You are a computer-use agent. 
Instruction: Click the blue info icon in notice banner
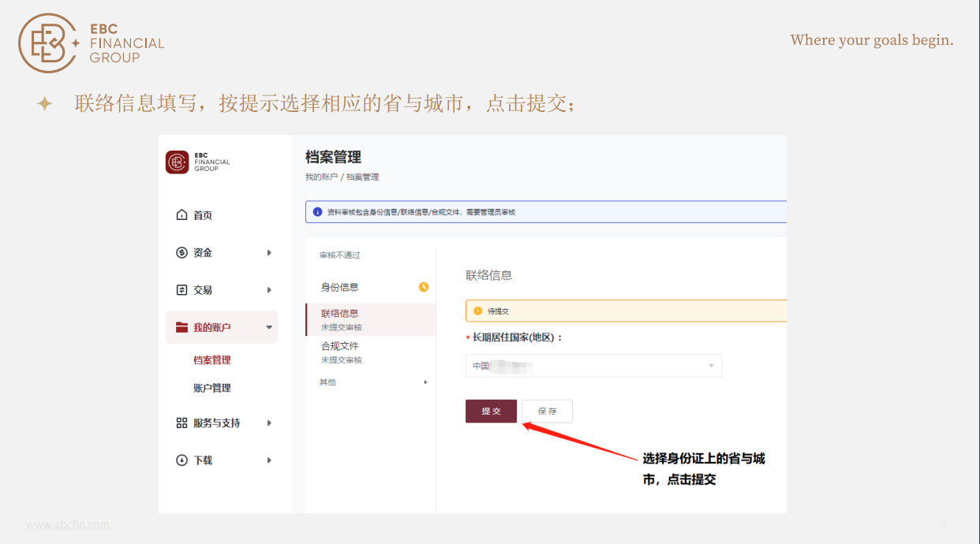pyautogui.click(x=317, y=212)
